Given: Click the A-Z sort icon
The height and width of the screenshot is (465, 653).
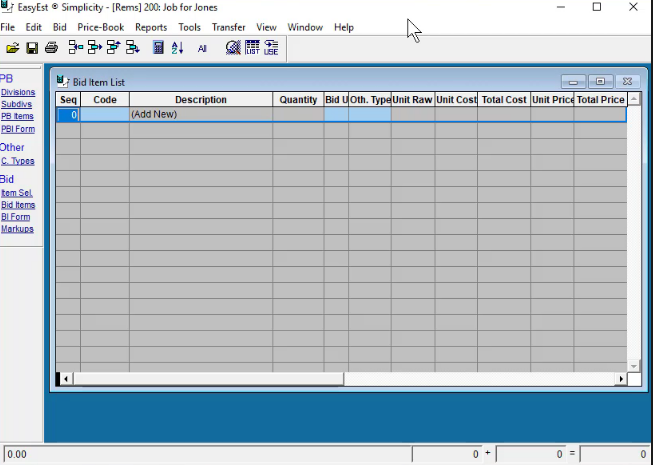Looking at the screenshot, I should tap(177, 48).
